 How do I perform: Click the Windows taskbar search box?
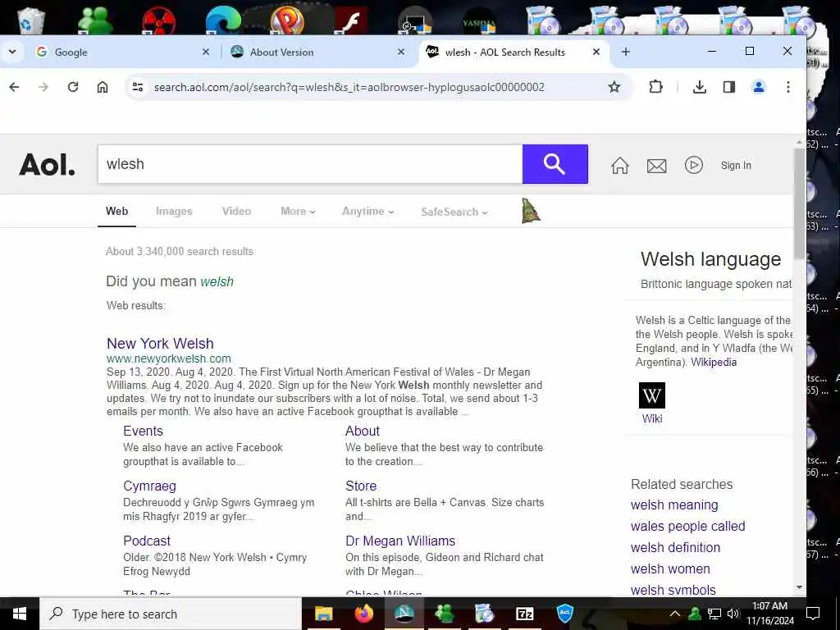pyautogui.click(x=171, y=614)
